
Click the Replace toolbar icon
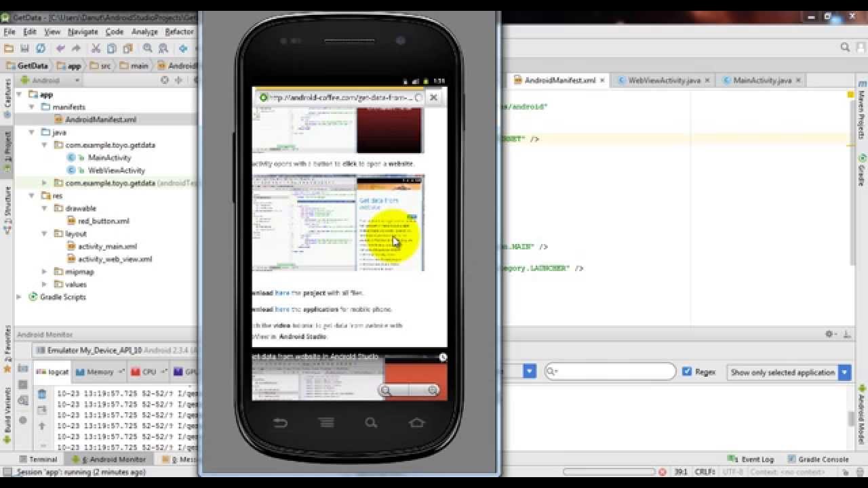[163, 48]
